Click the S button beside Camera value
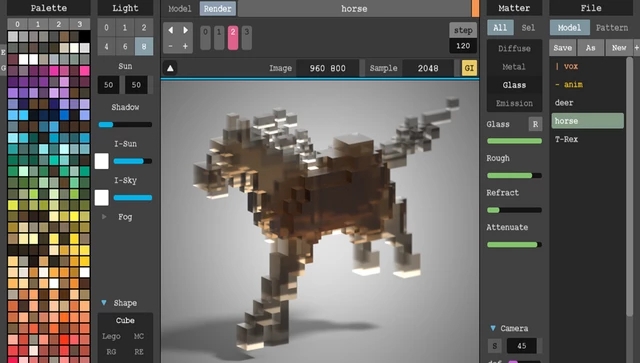This screenshot has height=363, width=640. (495, 346)
